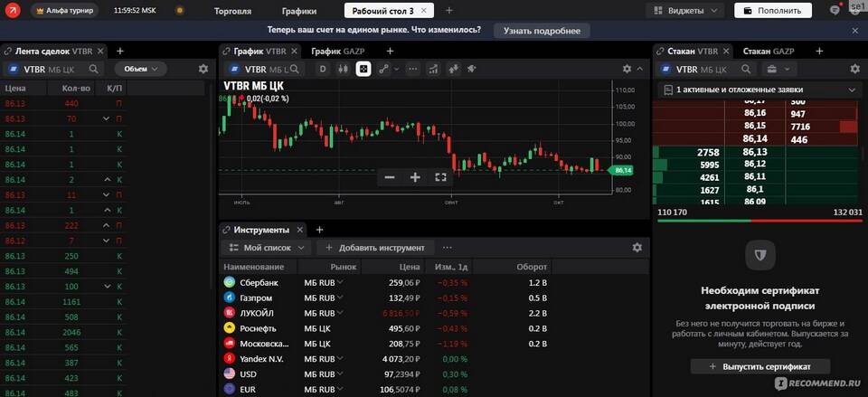Viewport: 868px width, 397px height.
Task: Open settings gear in Лента сделок panel
Action: point(203,69)
